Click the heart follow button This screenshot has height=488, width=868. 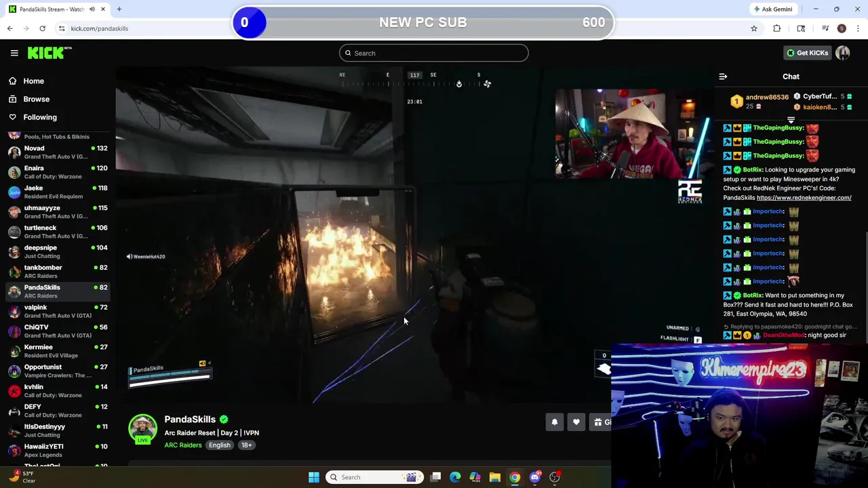pos(576,422)
